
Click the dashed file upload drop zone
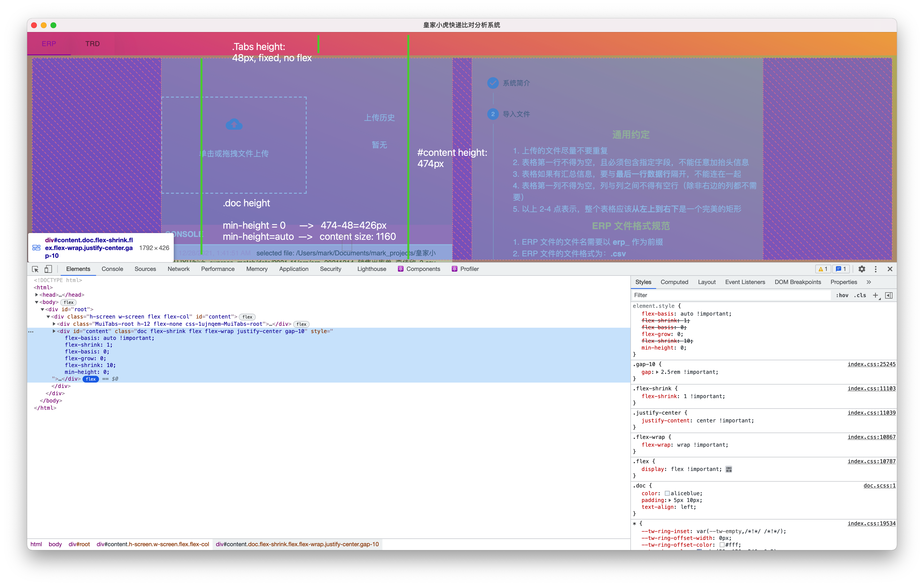(234, 145)
